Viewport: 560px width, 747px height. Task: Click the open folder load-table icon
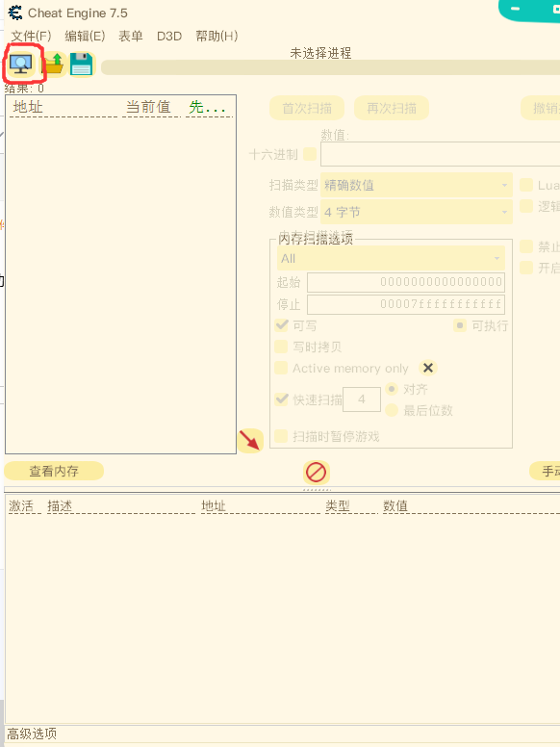pyautogui.click(x=53, y=64)
